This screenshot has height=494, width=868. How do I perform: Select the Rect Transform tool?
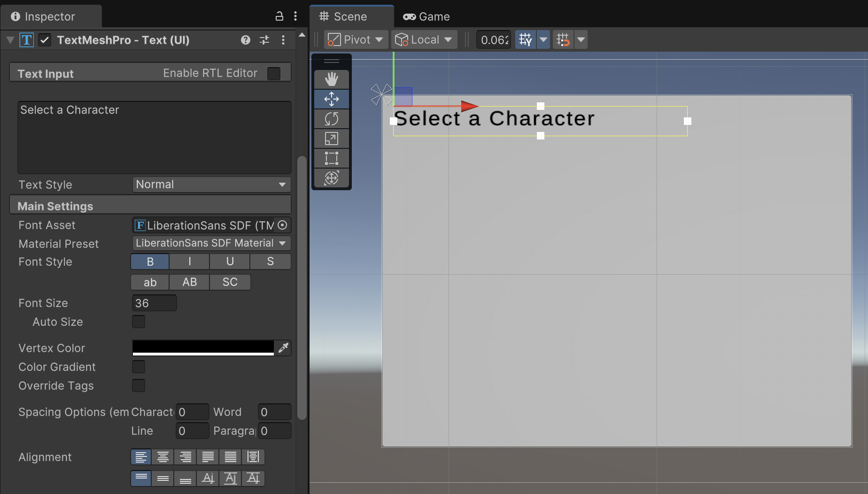(x=331, y=158)
